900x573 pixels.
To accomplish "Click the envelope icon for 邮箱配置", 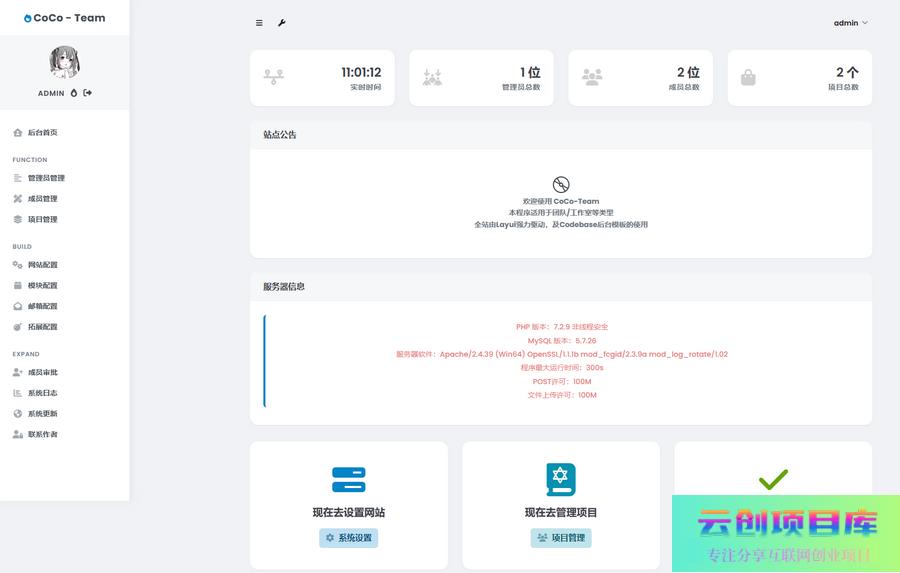I will pos(17,306).
